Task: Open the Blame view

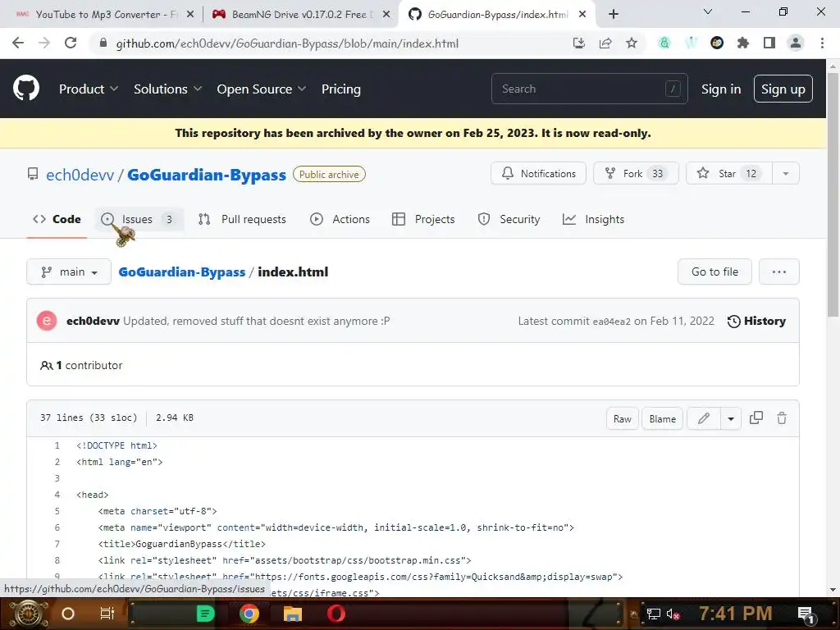Action: (x=663, y=419)
